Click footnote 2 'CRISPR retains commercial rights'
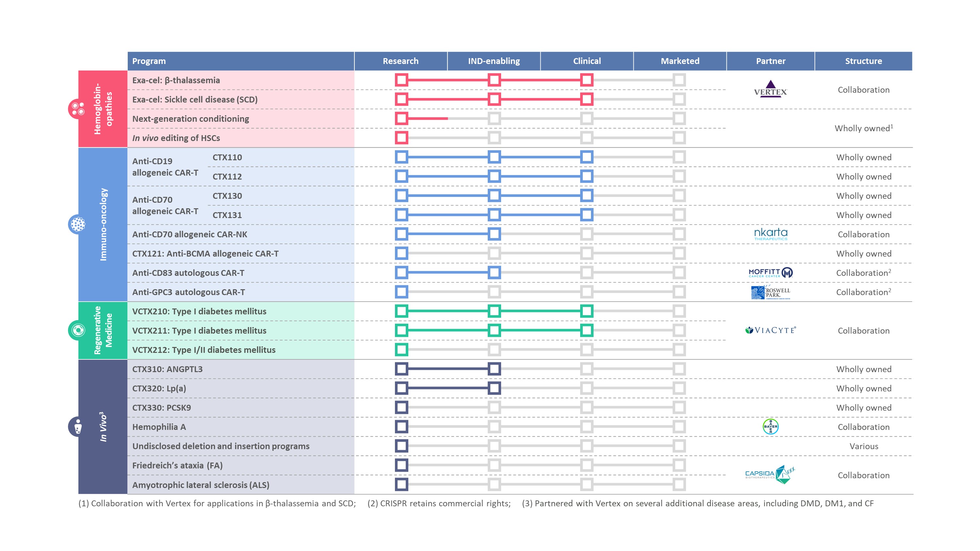 [439, 503]
